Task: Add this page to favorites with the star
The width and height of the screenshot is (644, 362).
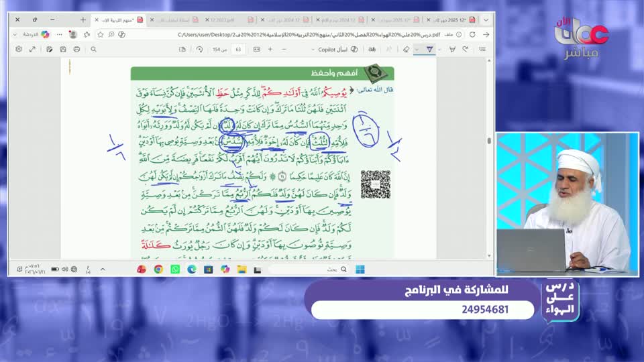Action: 100,34
